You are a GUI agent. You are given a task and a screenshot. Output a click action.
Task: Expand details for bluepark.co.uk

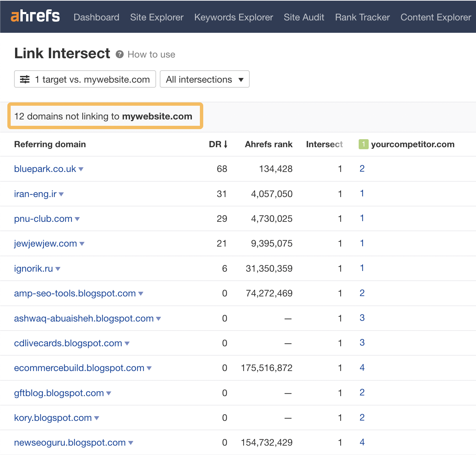click(81, 169)
